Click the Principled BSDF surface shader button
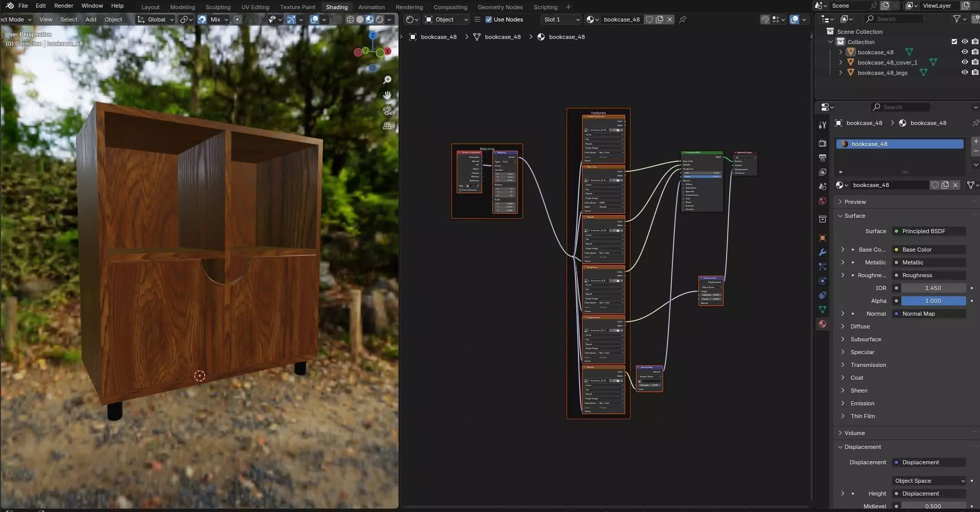 [x=929, y=231]
